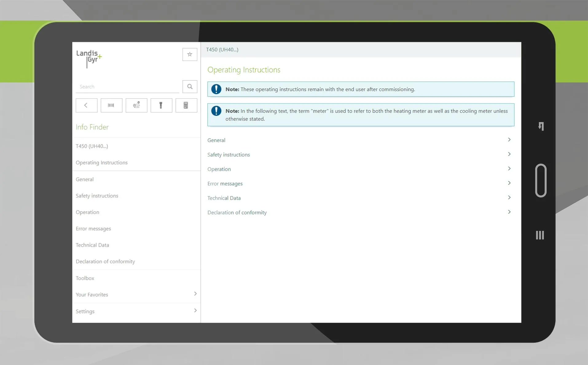Expand Declaration of conformity row chevron
Image resolution: width=588 pixels, height=365 pixels.
click(509, 212)
